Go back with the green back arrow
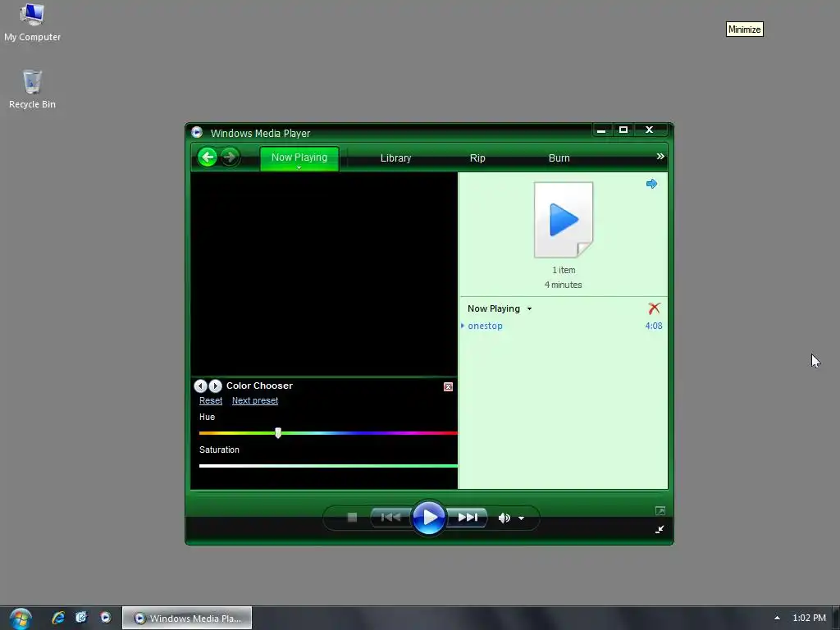This screenshot has width=840, height=630. (208, 157)
